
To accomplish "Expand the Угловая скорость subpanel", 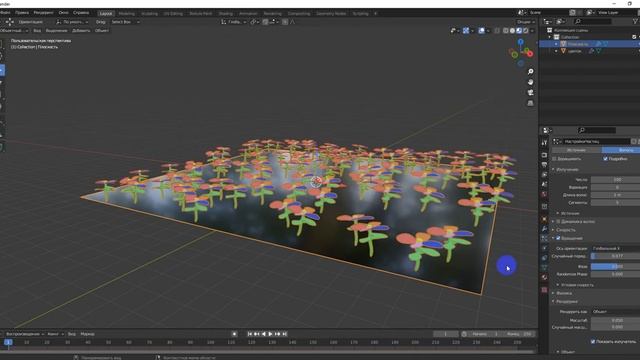I will (577, 285).
